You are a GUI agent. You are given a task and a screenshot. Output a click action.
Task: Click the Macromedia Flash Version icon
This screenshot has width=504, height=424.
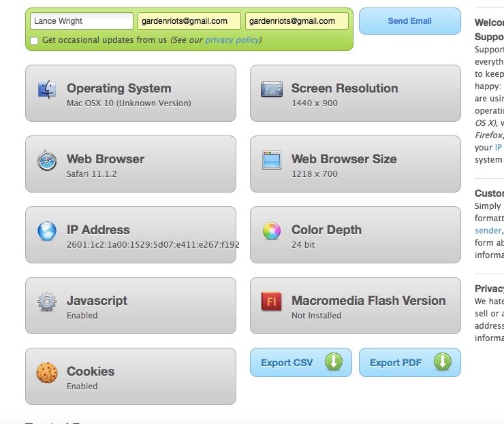click(272, 302)
